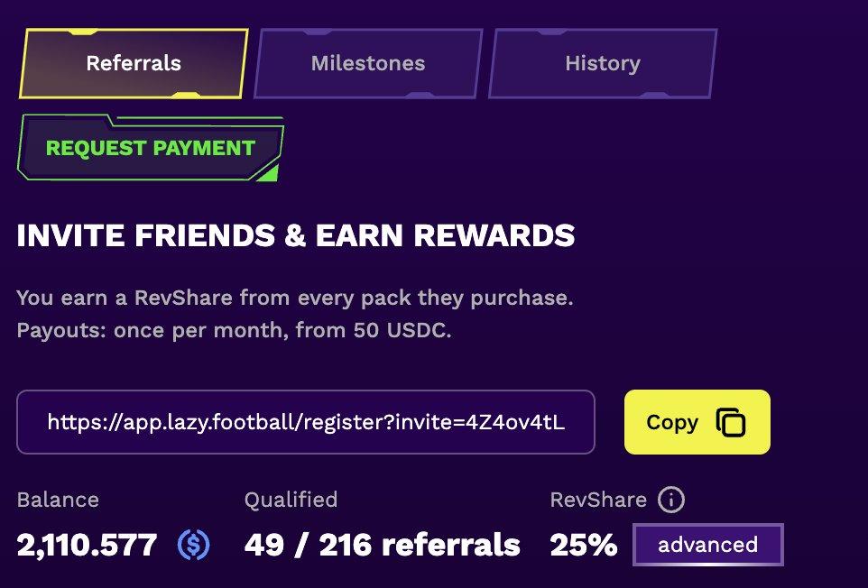The width and height of the screenshot is (868, 588).
Task: Click the RevShare pack purchase description line
Action: [x=295, y=298]
